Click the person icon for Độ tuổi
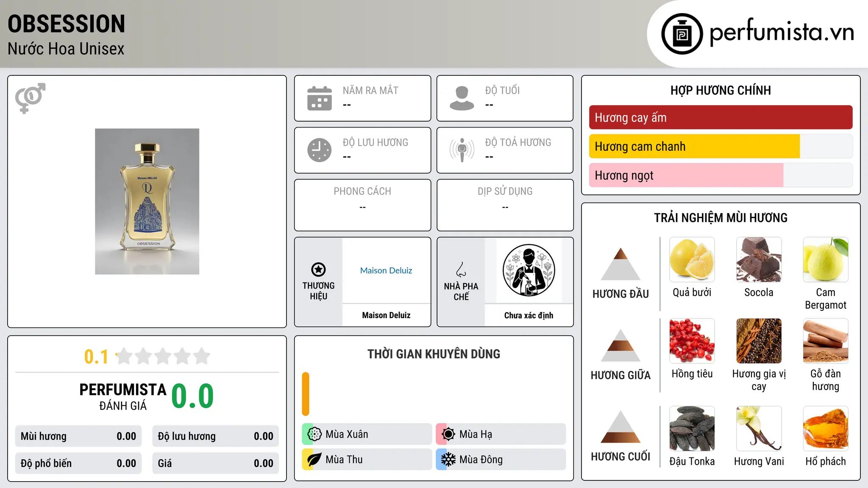The width and height of the screenshot is (868, 488). tap(462, 98)
